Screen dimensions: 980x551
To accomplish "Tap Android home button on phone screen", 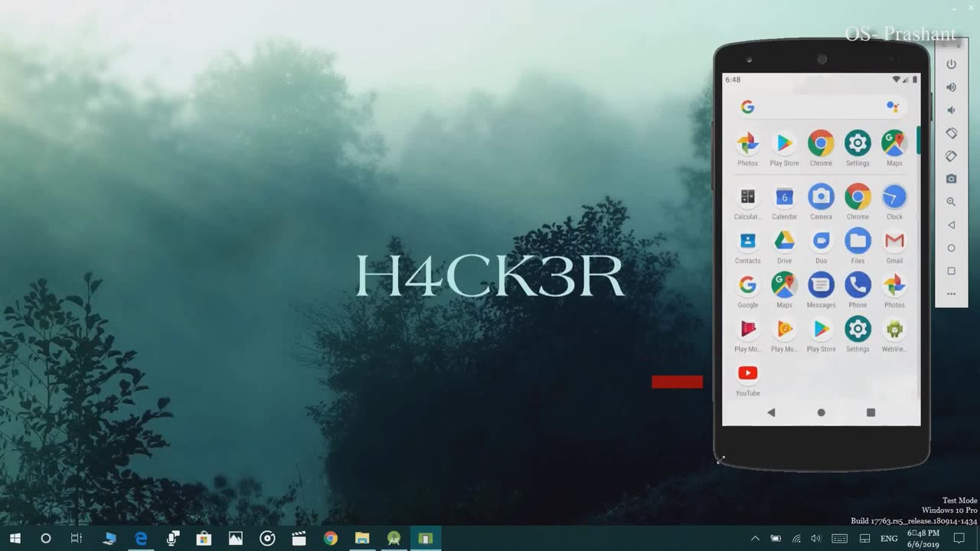I will coord(821,412).
